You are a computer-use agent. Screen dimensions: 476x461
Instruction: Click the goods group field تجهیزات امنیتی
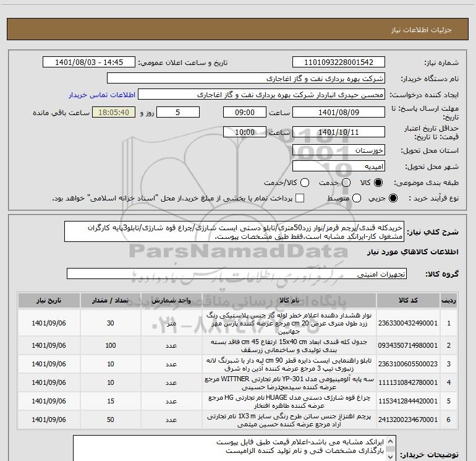coord(237,274)
